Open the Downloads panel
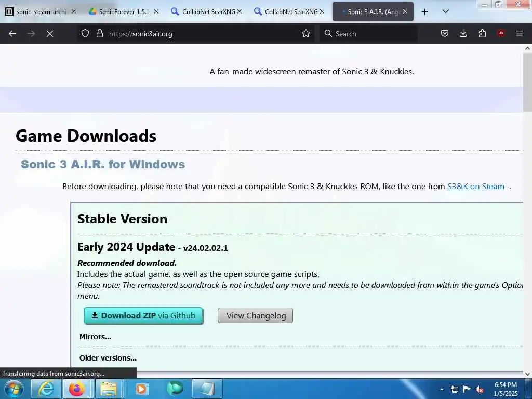 coord(463,34)
